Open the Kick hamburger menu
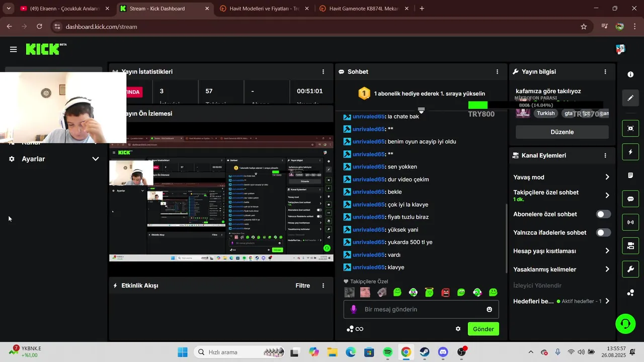This screenshot has width=644, height=362. click(13, 49)
